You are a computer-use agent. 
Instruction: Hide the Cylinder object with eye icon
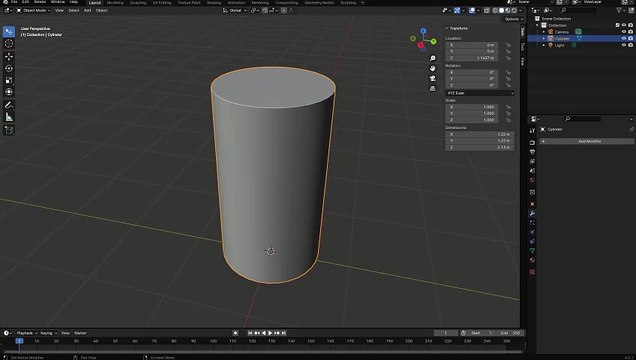coord(624,39)
